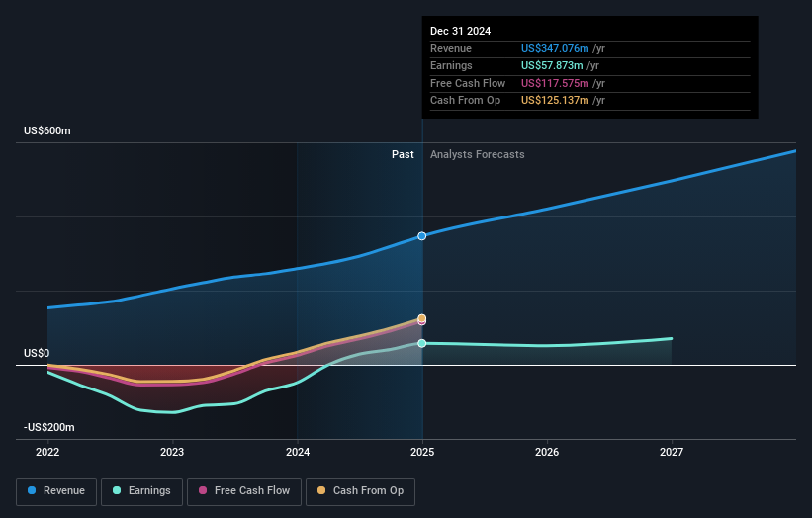The width and height of the screenshot is (812, 518).
Task: Toggle the Earnings legend button
Action: (141, 491)
